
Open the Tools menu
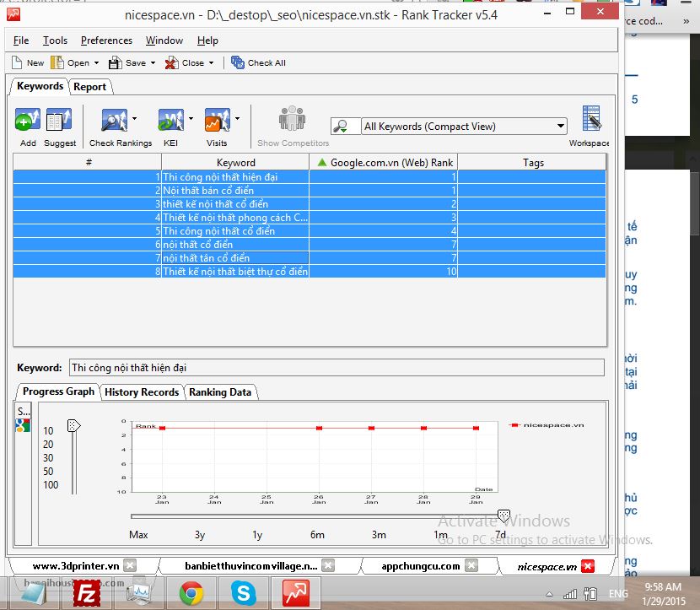tap(55, 40)
